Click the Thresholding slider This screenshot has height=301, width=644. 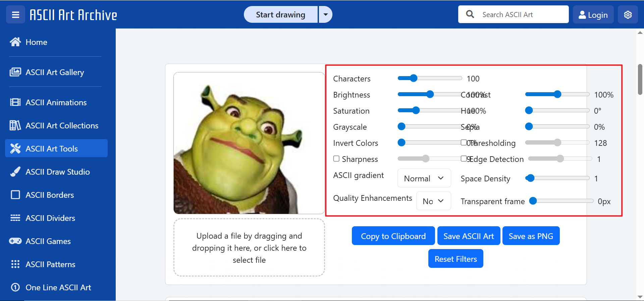coord(557,142)
